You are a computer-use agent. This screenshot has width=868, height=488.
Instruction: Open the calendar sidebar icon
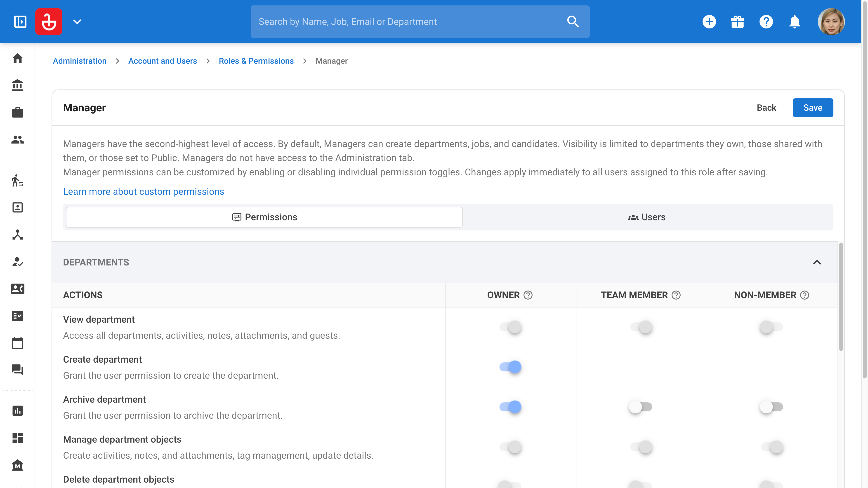(18, 343)
